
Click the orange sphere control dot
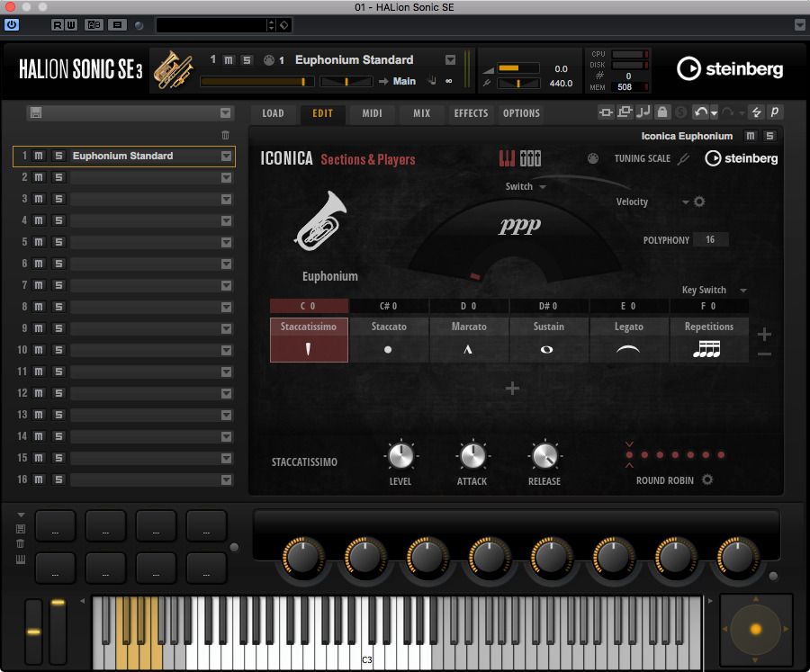(756, 629)
